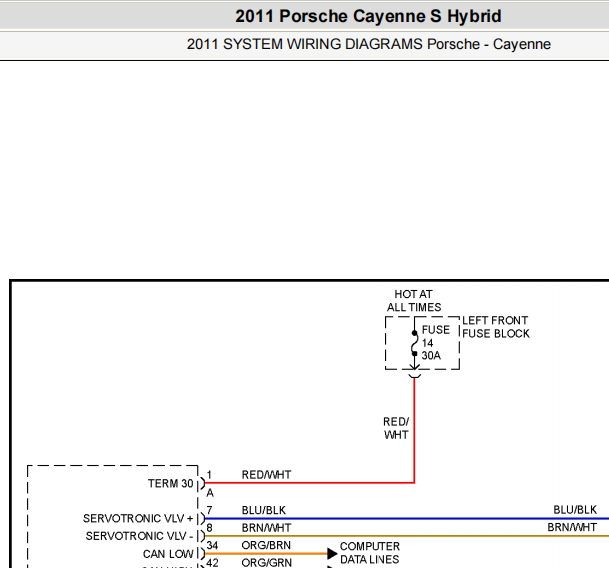
Task: Click pin number '7' on the blue wire
Action: coord(210,510)
